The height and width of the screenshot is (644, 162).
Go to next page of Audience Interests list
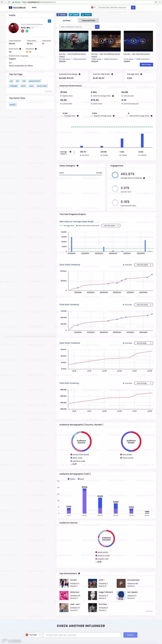click(x=101, y=562)
